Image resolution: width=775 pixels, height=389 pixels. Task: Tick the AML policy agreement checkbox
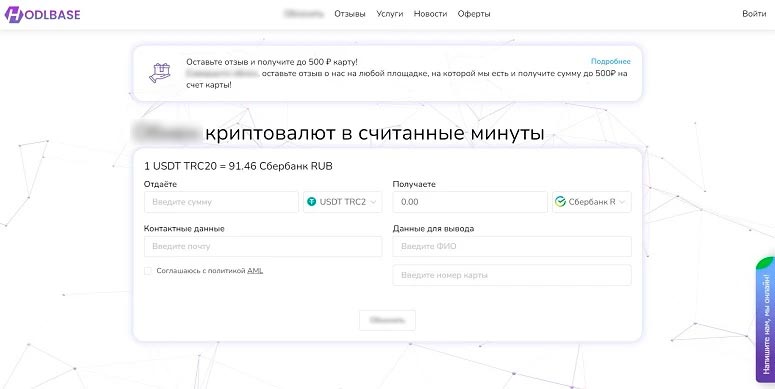pos(148,271)
